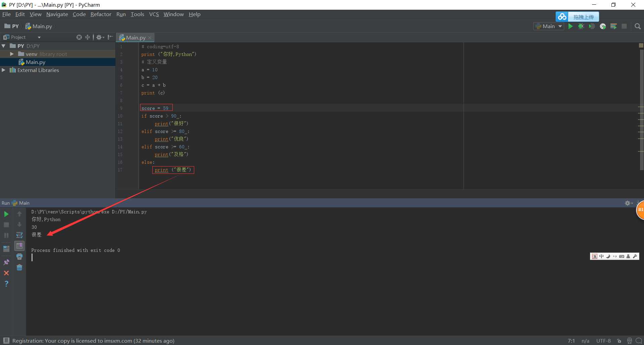Click PY breadcrumb in navigation bar
The width and height of the screenshot is (644, 345).
[x=12, y=26]
